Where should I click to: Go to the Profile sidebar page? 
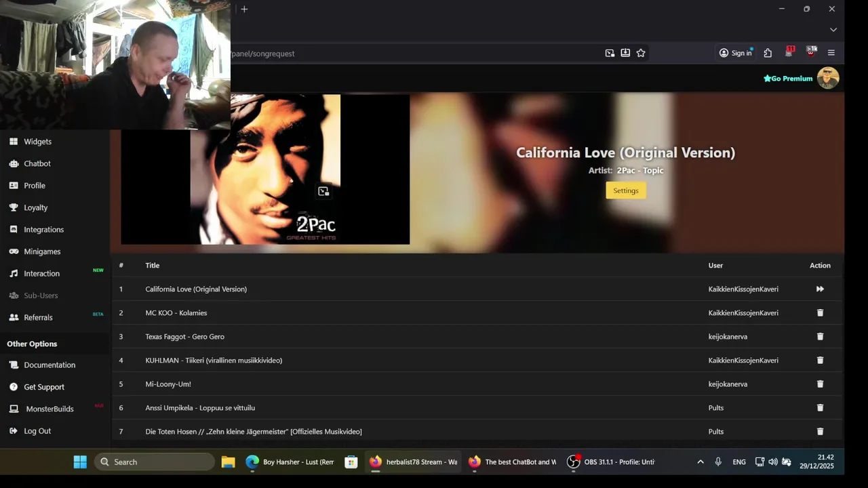pyautogui.click(x=35, y=186)
